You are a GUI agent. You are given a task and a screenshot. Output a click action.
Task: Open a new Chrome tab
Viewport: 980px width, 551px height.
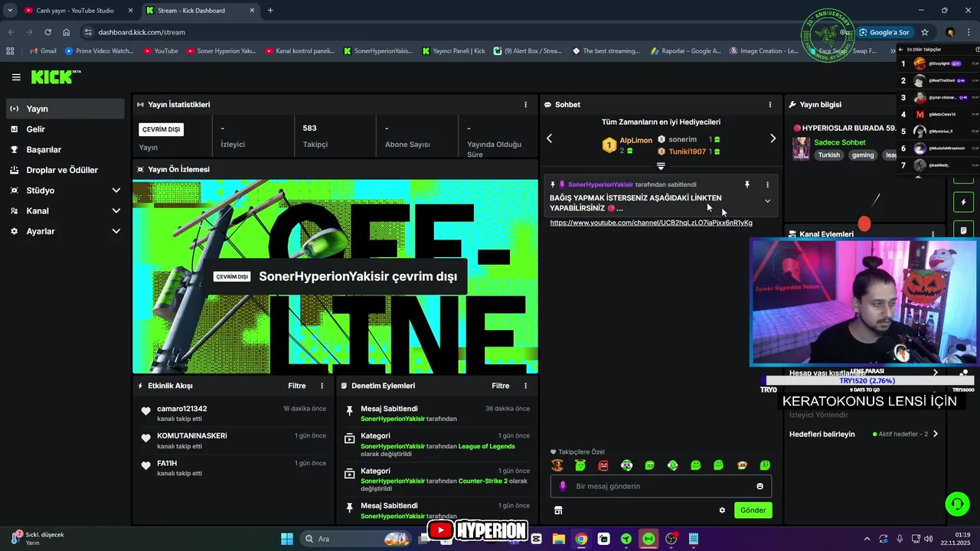pos(270,11)
